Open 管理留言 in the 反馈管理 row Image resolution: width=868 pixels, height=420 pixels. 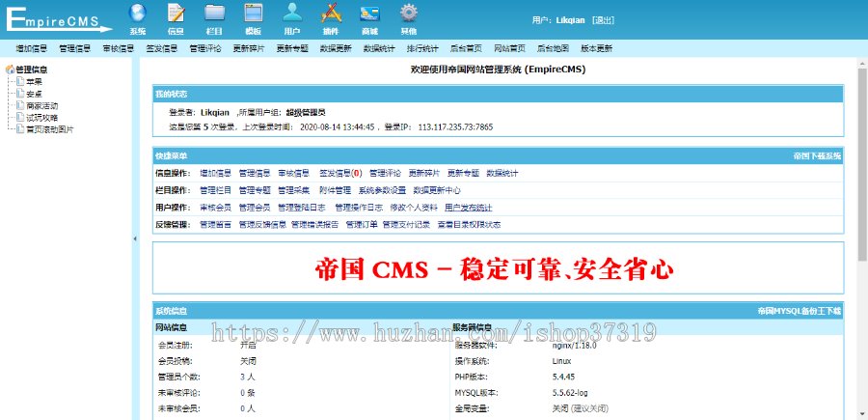(x=215, y=225)
